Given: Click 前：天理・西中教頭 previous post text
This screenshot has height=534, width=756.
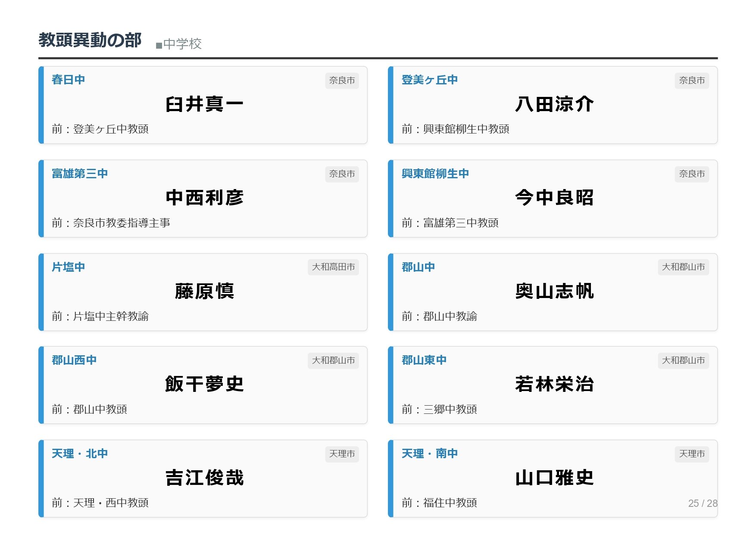Looking at the screenshot, I should click(100, 503).
